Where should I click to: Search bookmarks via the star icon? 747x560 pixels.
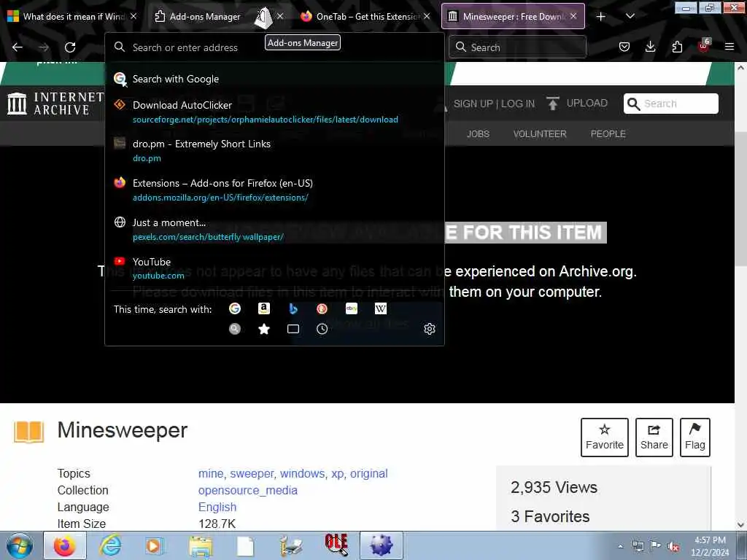click(x=264, y=329)
